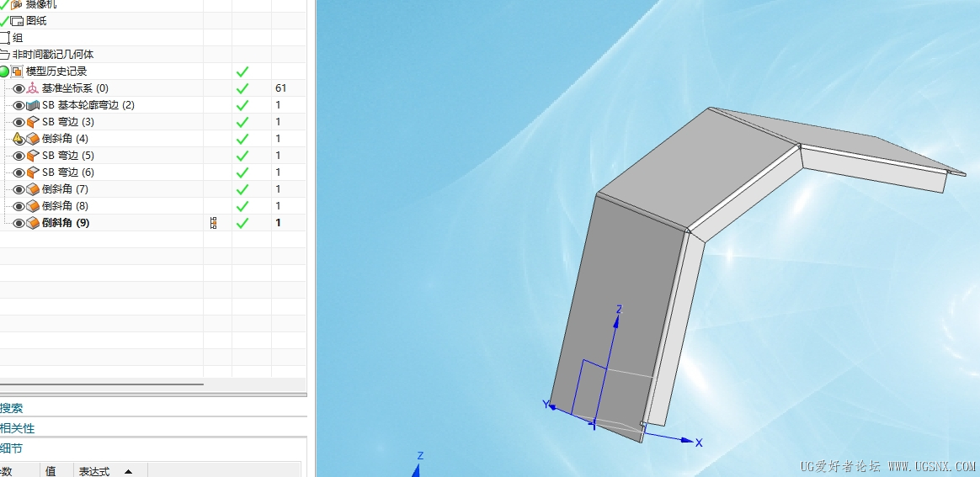Toggle visibility eye of 倒斜角 (9)
Viewport: 980px width, 477px height.
(19, 224)
